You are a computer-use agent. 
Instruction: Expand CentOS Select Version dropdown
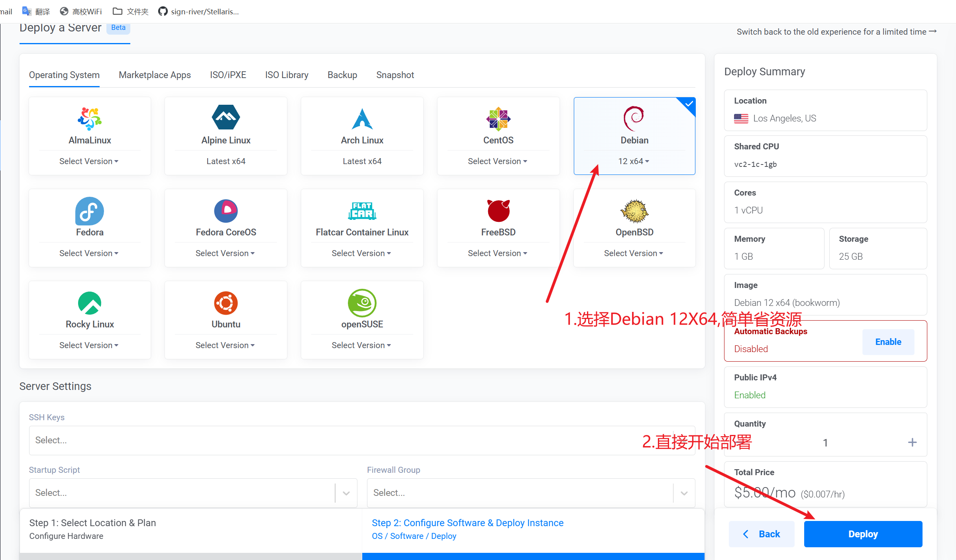coord(498,161)
